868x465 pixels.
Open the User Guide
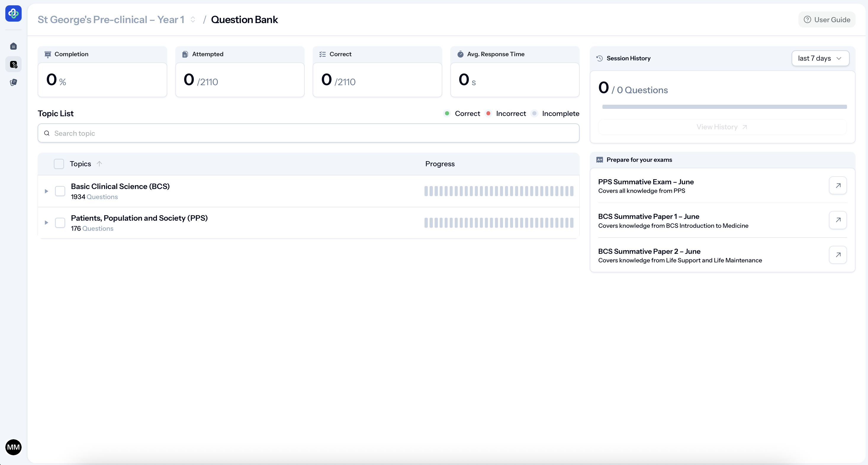coord(827,20)
